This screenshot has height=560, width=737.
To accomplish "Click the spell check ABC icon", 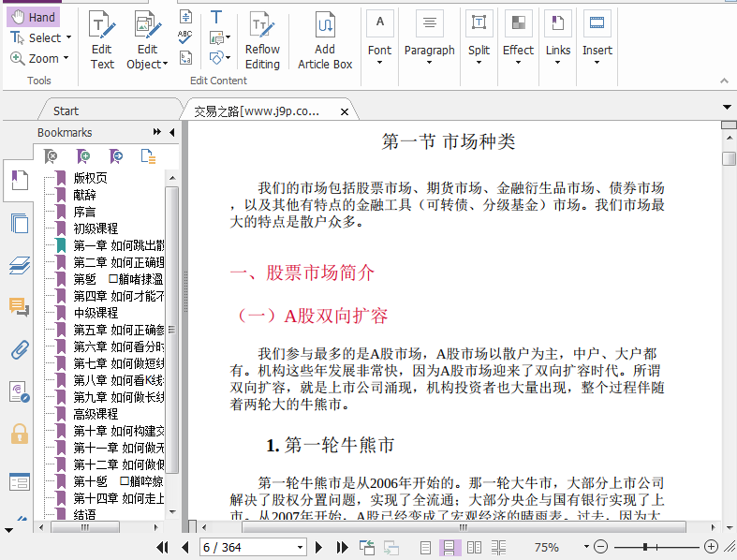I will tap(185, 37).
